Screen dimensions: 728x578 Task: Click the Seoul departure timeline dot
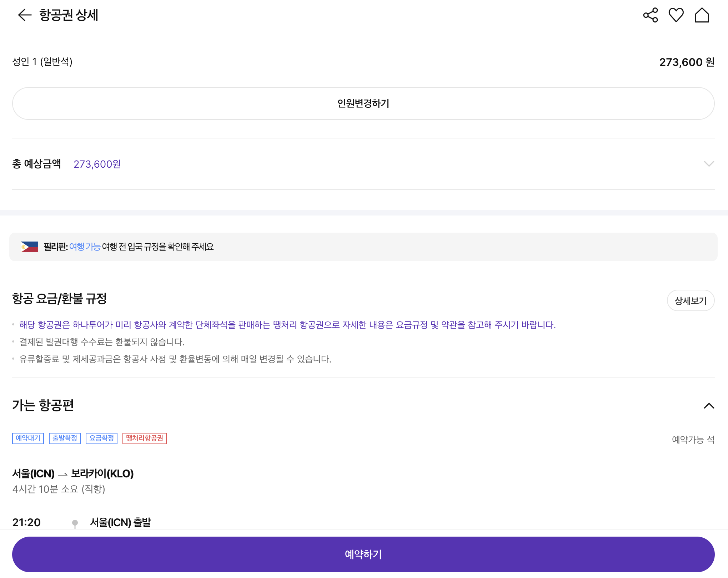75,523
